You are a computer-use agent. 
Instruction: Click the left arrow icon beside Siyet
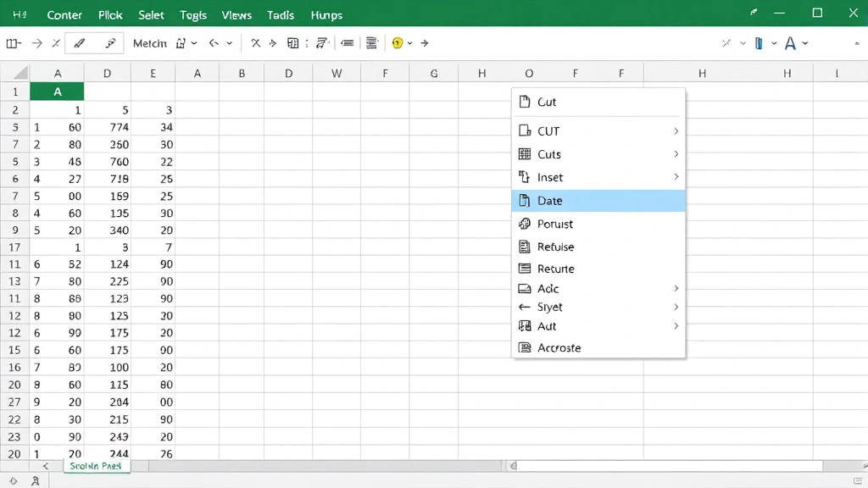coord(524,307)
